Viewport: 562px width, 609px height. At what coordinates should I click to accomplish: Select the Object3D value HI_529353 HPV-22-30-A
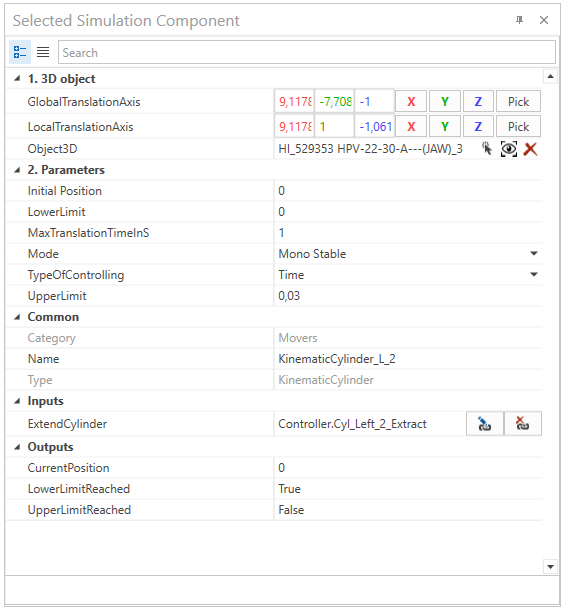pos(371,149)
